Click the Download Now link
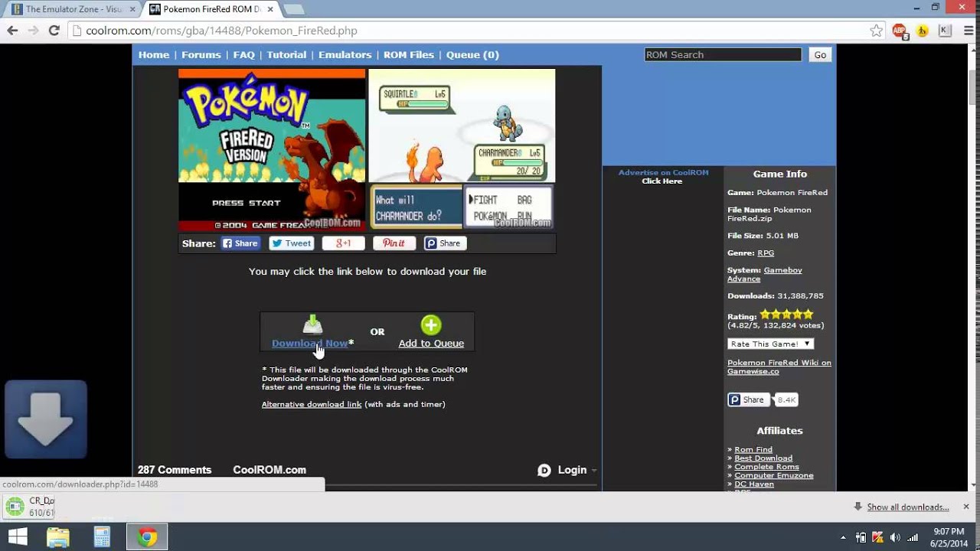 (x=310, y=343)
